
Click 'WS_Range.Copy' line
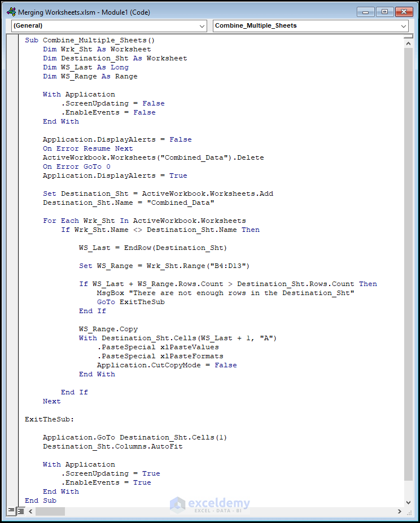(x=108, y=328)
